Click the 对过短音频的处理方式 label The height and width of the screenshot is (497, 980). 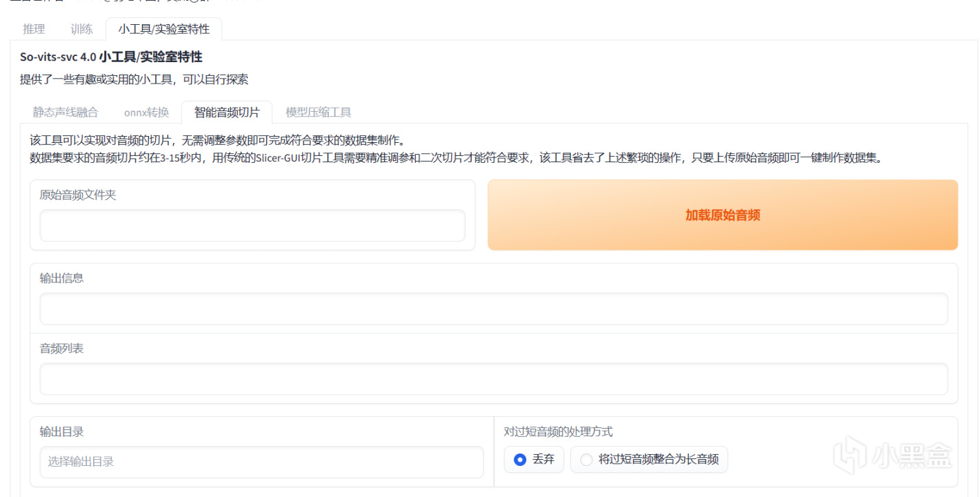click(x=559, y=432)
